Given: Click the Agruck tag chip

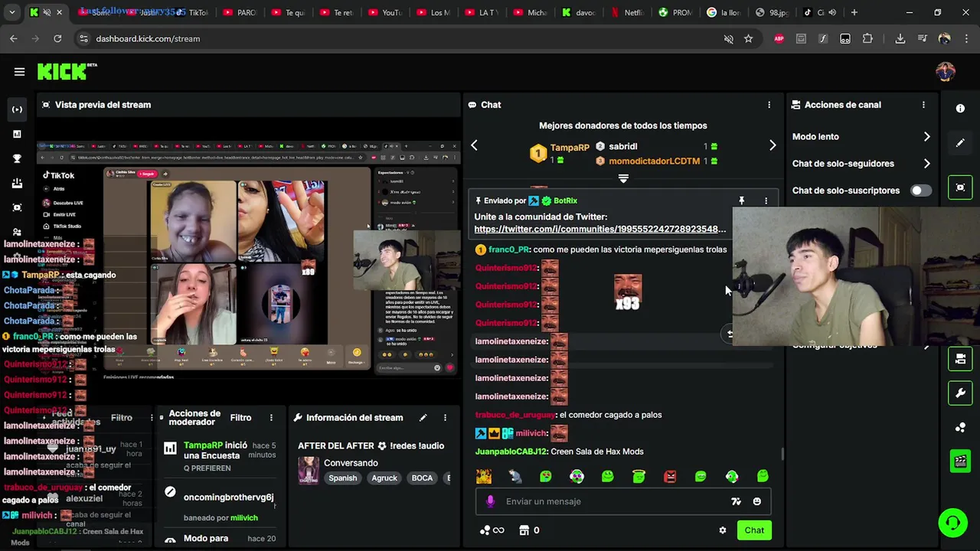Looking at the screenshot, I should (x=384, y=478).
